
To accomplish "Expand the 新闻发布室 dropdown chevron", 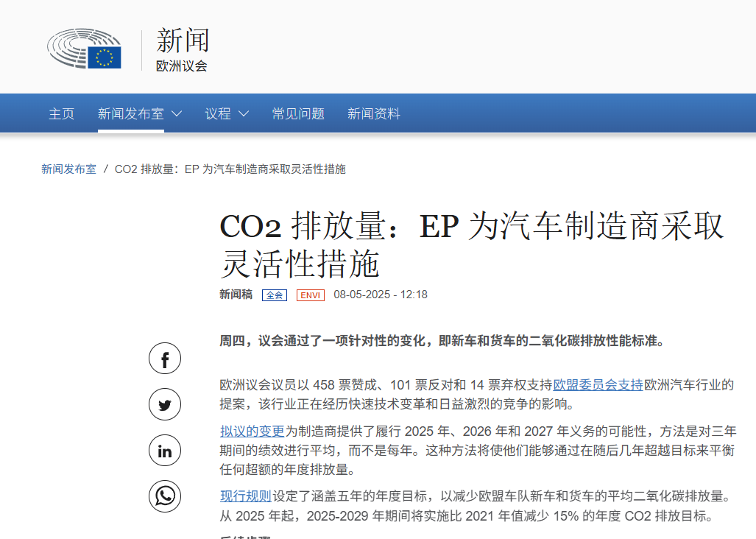I will (177, 114).
